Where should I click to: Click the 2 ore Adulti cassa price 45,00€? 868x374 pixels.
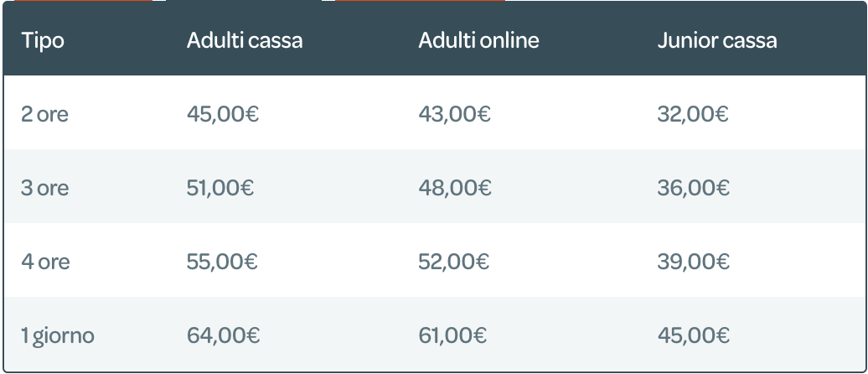coord(223,114)
